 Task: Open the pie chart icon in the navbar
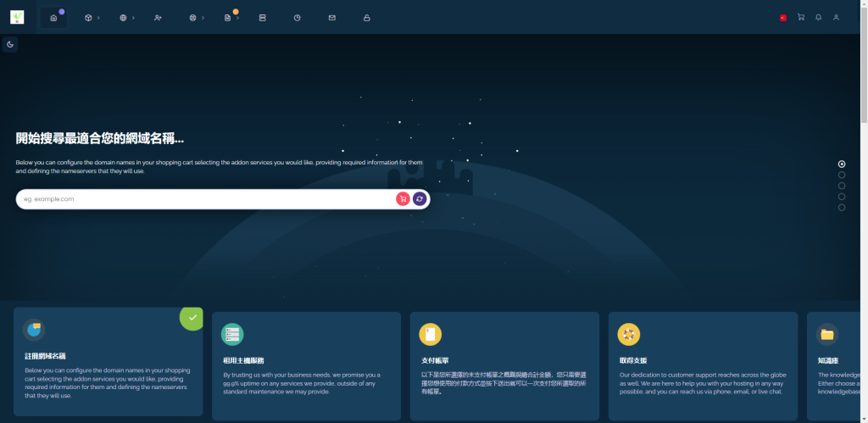298,18
